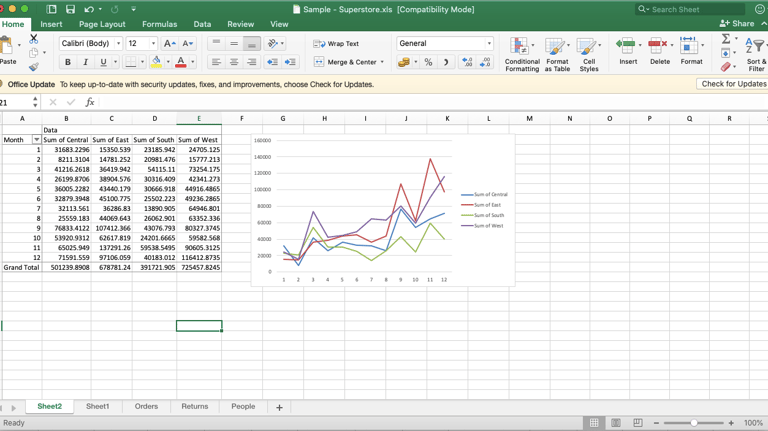Open the Merge & Center dropdown arrow
768x431 pixels.
point(383,62)
